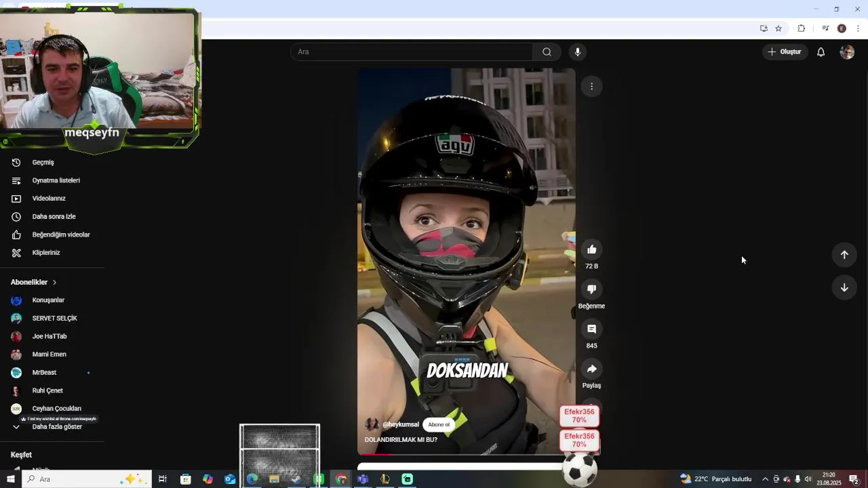868x488 pixels.
Task: Subscribe via the Abone ol button
Action: pyautogui.click(x=439, y=424)
